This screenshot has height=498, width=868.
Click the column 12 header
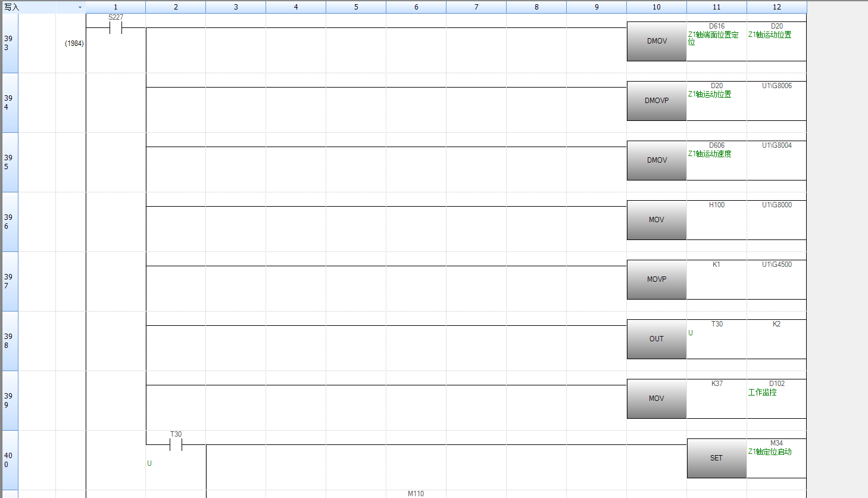pyautogui.click(x=776, y=7)
